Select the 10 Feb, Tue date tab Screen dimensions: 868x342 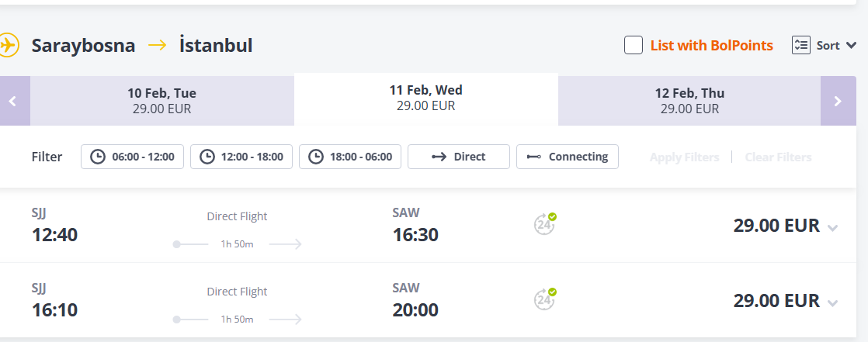click(x=161, y=101)
